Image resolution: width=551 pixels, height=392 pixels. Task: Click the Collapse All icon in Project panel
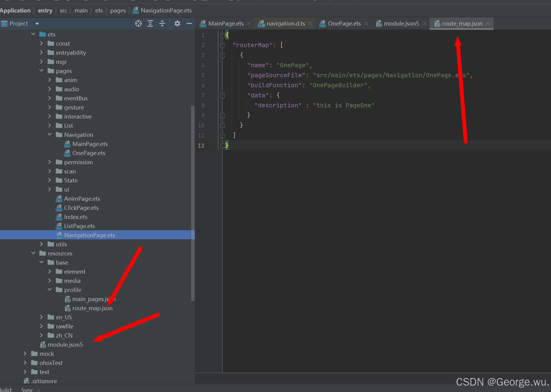[162, 23]
